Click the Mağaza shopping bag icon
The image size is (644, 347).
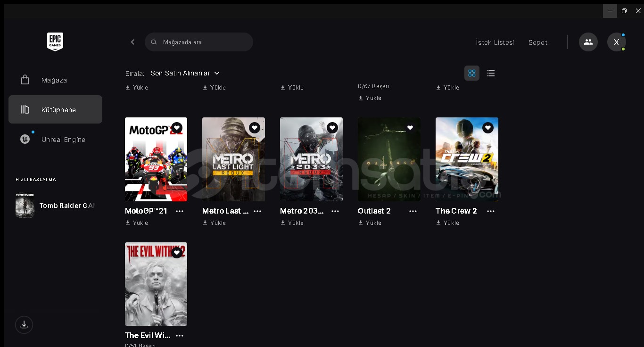click(x=25, y=80)
